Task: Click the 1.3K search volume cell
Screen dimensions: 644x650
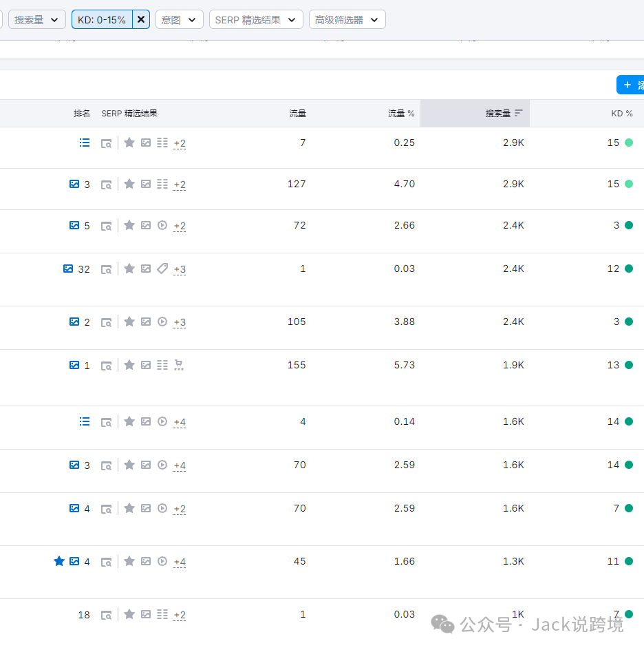Action: click(513, 561)
